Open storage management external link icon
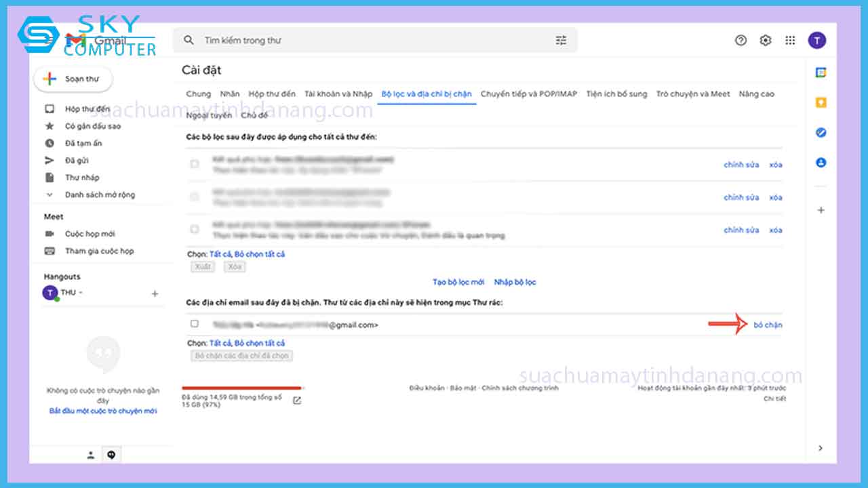The height and width of the screenshot is (488, 868). click(297, 400)
